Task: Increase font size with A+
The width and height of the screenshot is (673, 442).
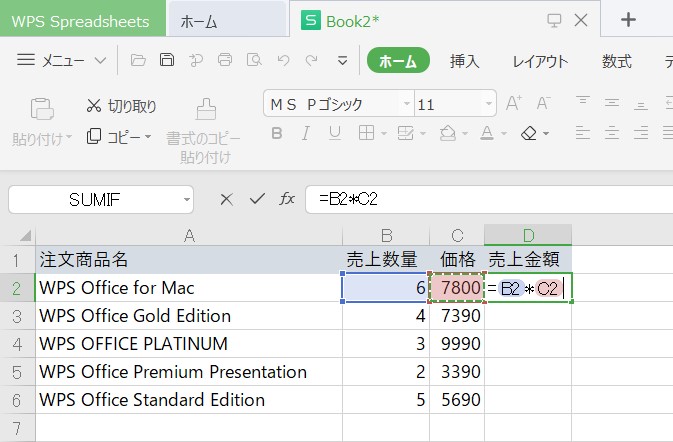Action: pyautogui.click(x=514, y=103)
